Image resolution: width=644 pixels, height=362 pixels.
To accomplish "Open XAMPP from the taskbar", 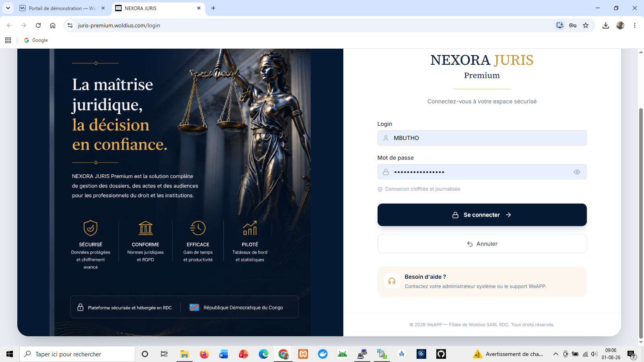I will point(303,354).
